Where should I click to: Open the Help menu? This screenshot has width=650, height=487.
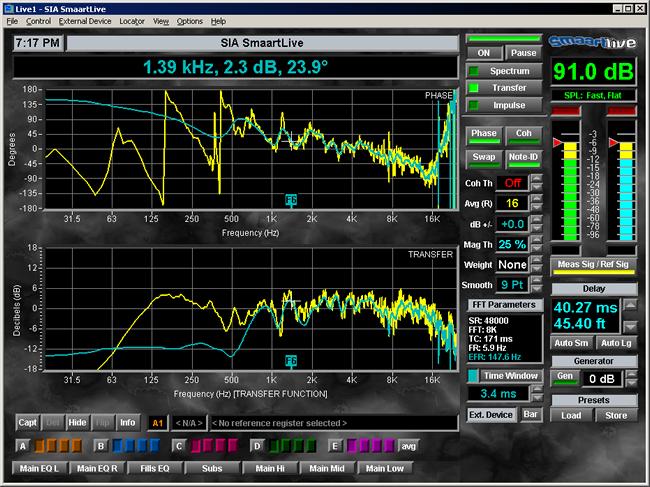218,21
